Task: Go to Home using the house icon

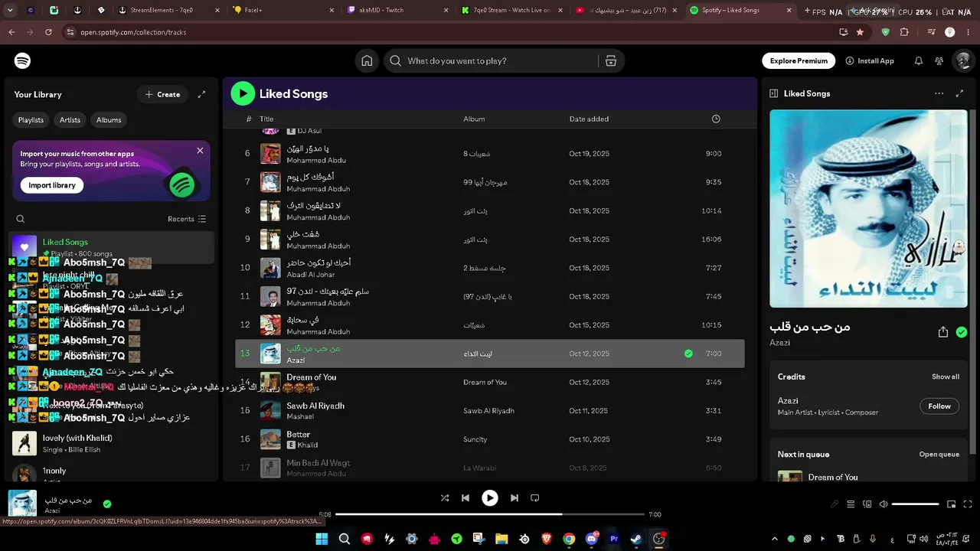Action: pos(367,60)
